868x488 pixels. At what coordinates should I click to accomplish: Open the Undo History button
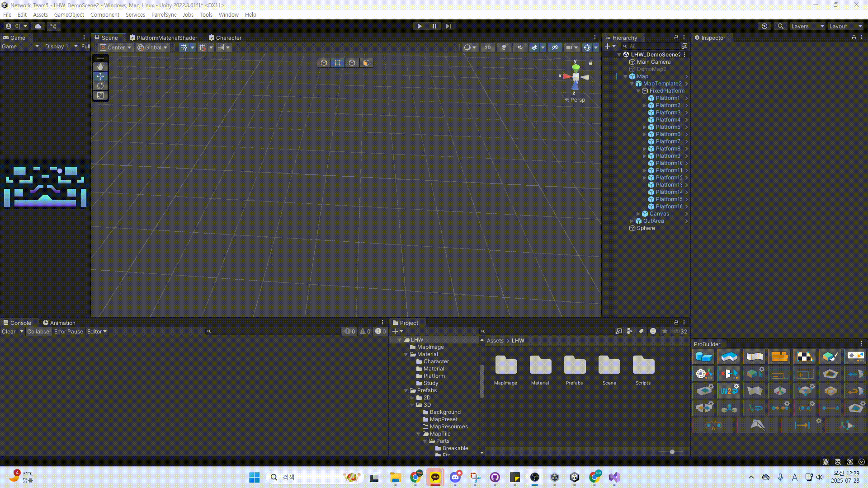pyautogui.click(x=764, y=26)
